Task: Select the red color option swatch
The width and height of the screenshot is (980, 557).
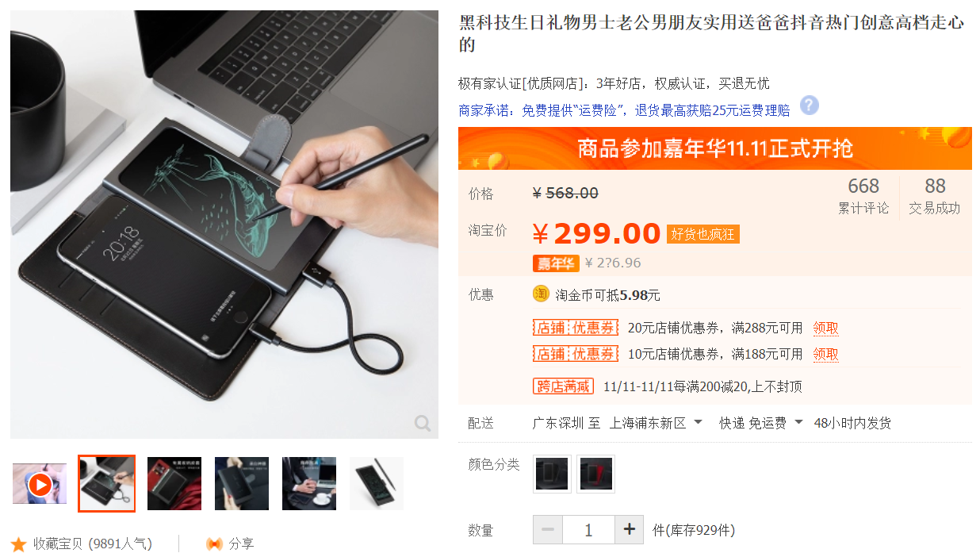Action: tap(595, 474)
